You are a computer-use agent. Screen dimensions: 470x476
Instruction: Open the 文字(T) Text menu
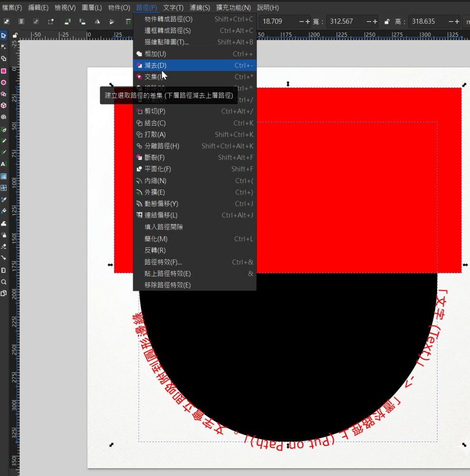[173, 8]
